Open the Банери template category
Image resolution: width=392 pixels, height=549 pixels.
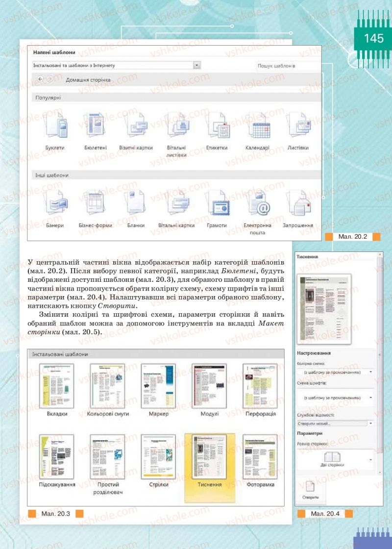point(55,209)
